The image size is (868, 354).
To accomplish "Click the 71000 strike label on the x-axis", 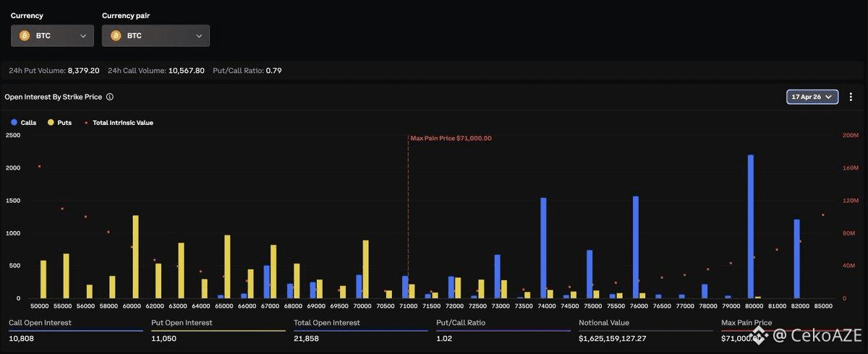I will [409, 306].
